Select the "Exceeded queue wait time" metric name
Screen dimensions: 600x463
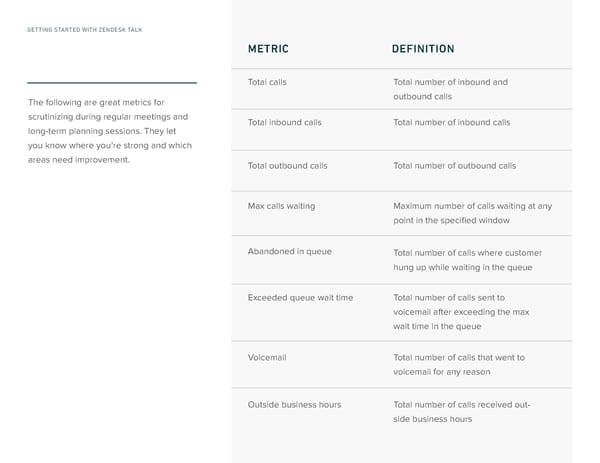point(300,298)
